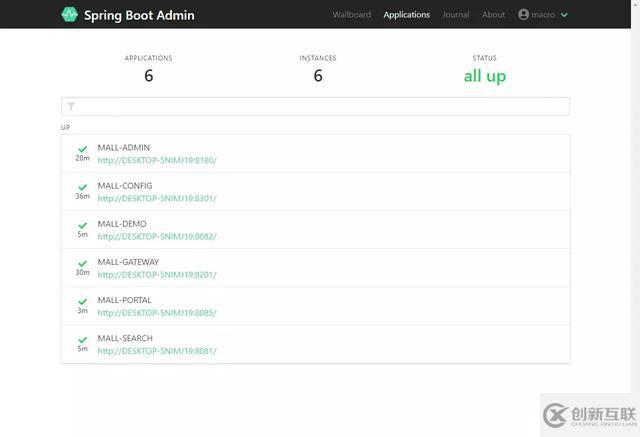
Task: Expand the macro user dropdown arrow
Action: 564,15
